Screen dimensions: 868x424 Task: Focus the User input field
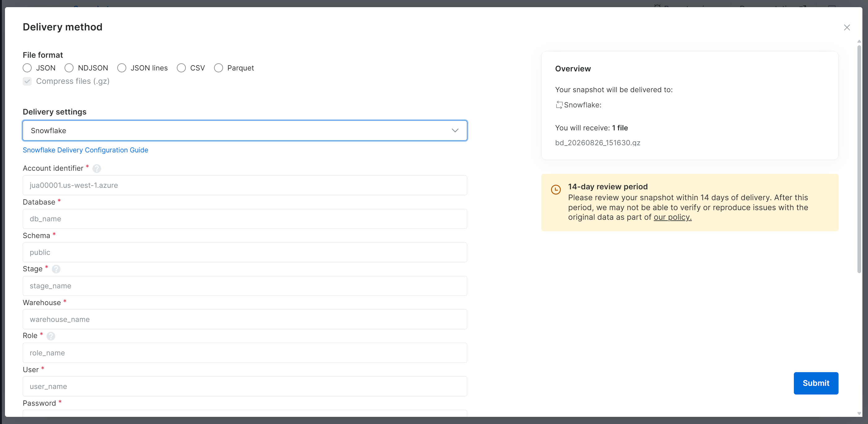click(x=245, y=386)
